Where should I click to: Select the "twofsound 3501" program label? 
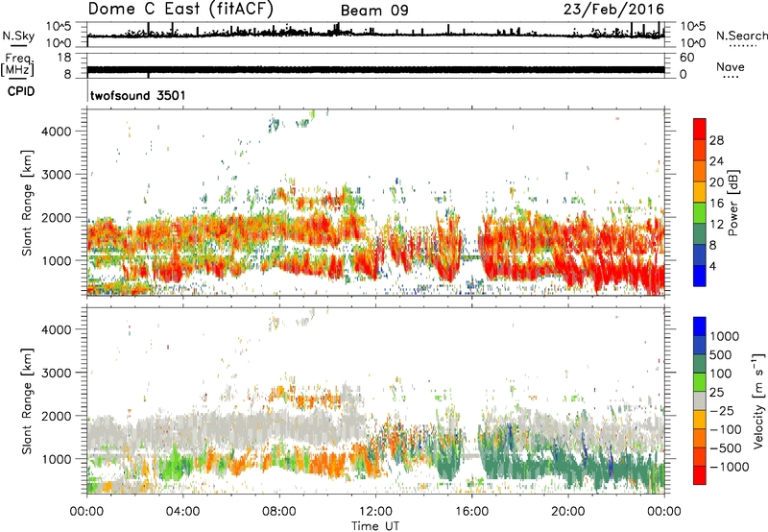138,95
